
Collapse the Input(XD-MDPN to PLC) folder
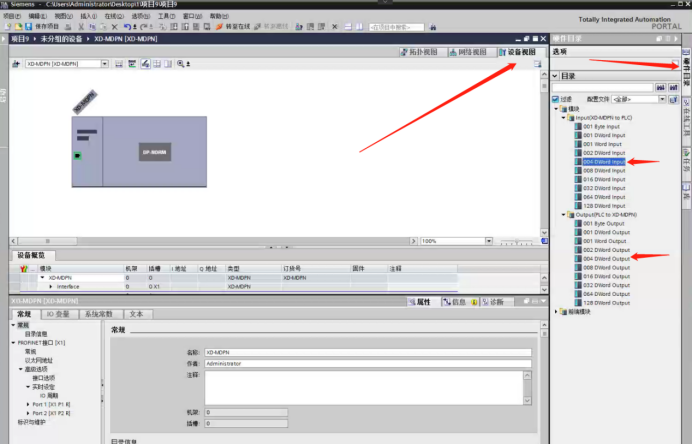(564, 118)
